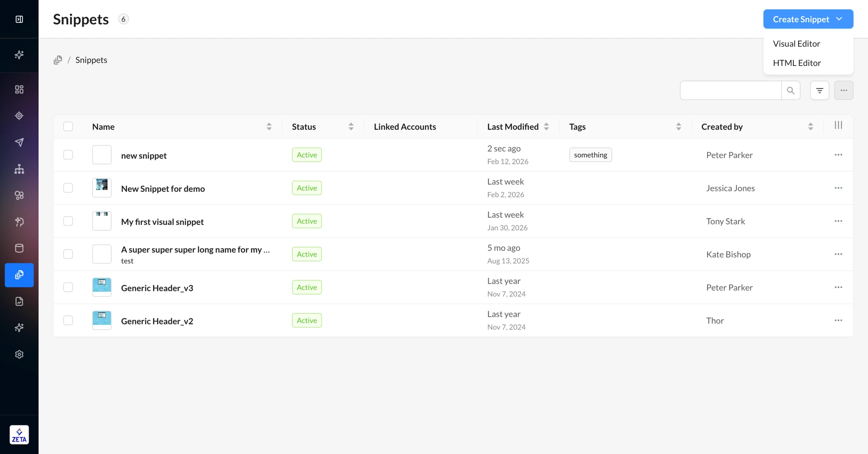The width and height of the screenshot is (868, 454).
Task: Select the checkbox for new snippet
Action: (68, 155)
